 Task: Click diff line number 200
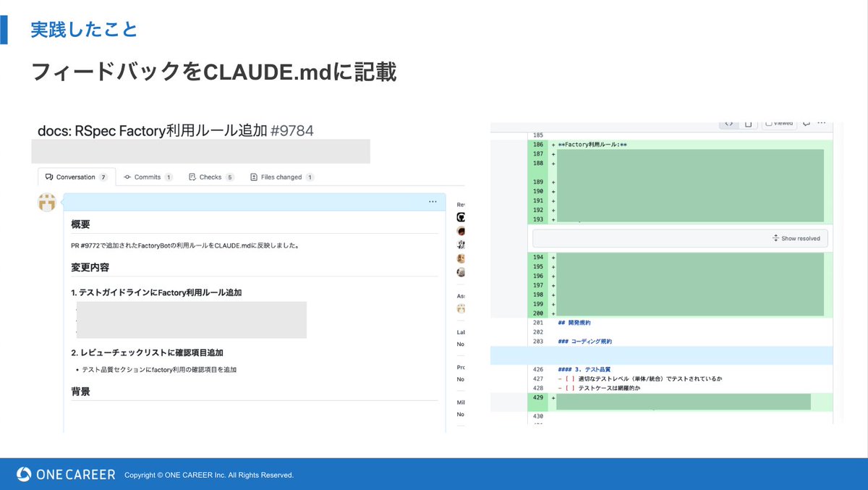(537, 313)
